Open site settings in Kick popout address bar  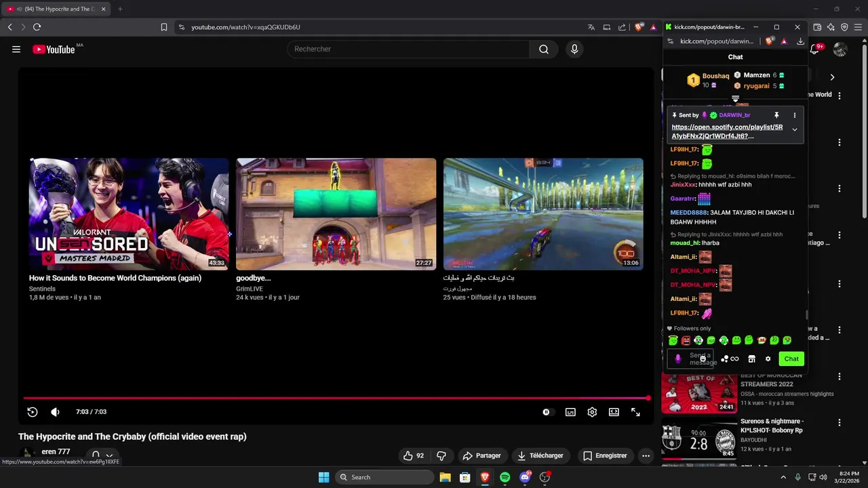(x=670, y=41)
